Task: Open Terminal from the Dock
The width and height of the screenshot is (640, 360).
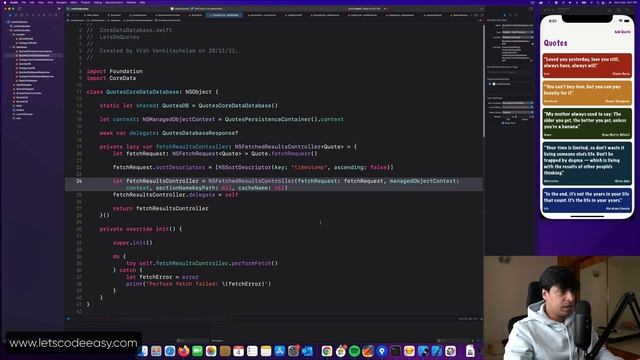Action: pos(396,351)
